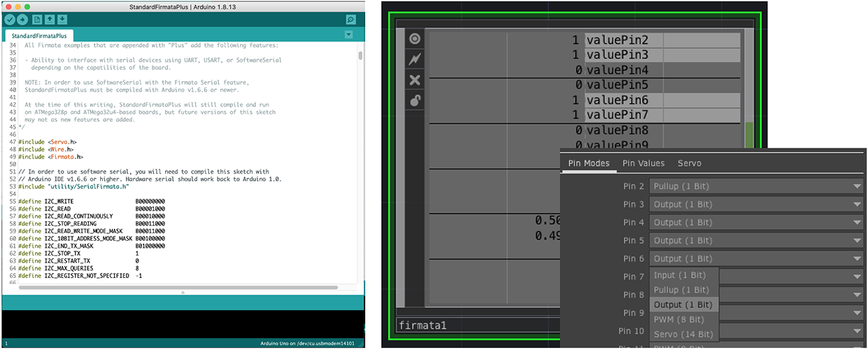Screen dimensions: 868x350
Task: Select the valuePin2 channel row
Action: click(x=584, y=40)
